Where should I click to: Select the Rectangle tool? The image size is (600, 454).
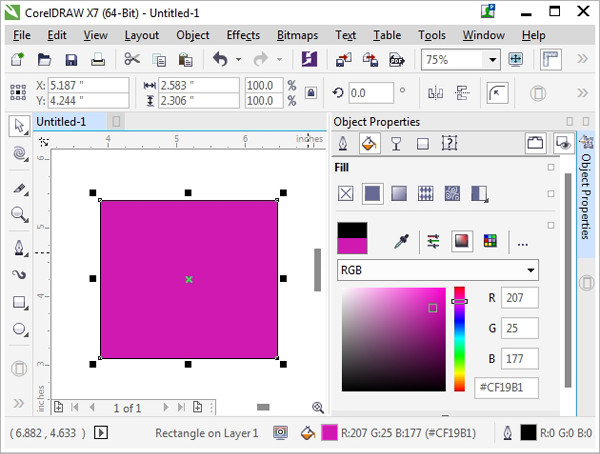click(19, 302)
